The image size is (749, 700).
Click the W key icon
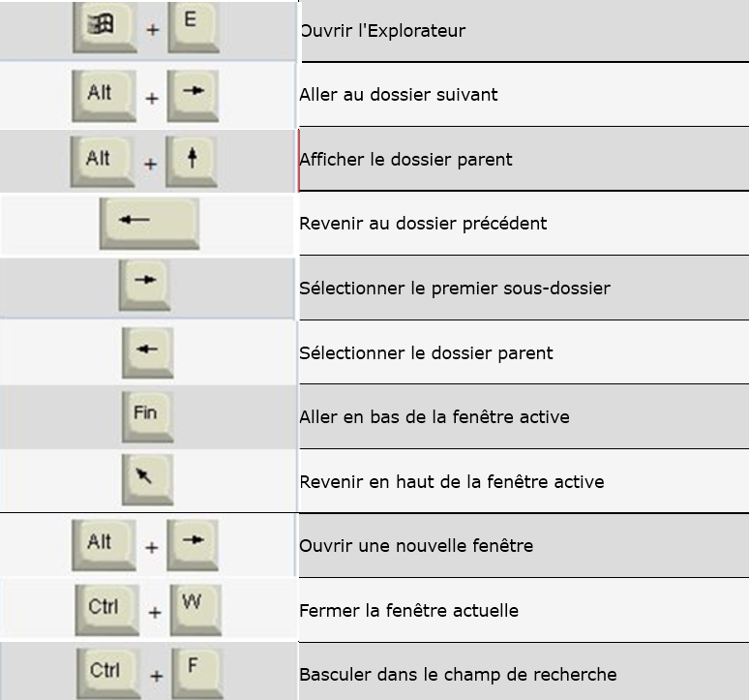coord(195,610)
